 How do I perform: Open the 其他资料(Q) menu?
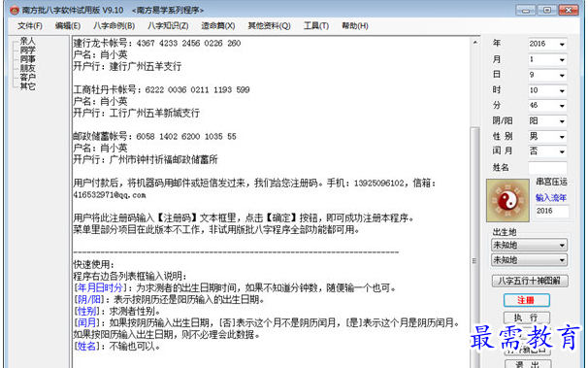click(269, 26)
